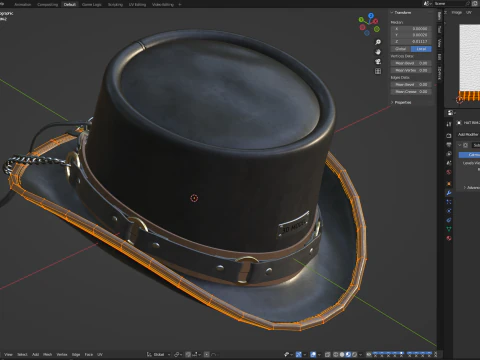
Task: Open the Modifiers wrench tab
Action: pyautogui.click(x=449, y=193)
